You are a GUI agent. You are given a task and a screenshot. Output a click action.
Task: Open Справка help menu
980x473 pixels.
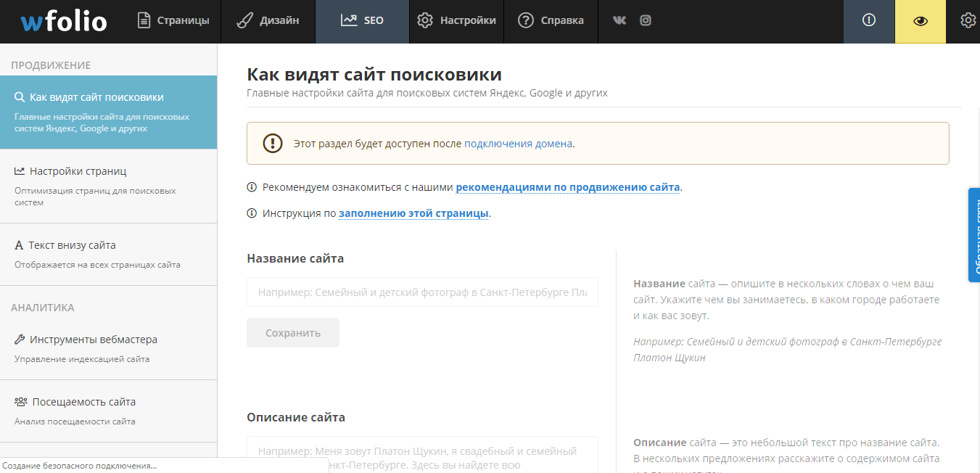(551, 21)
